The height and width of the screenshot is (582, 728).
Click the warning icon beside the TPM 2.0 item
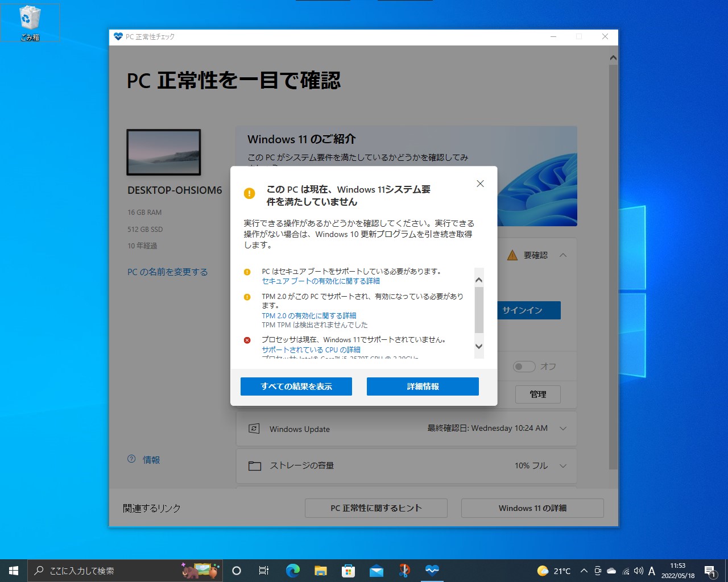(x=246, y=296)
